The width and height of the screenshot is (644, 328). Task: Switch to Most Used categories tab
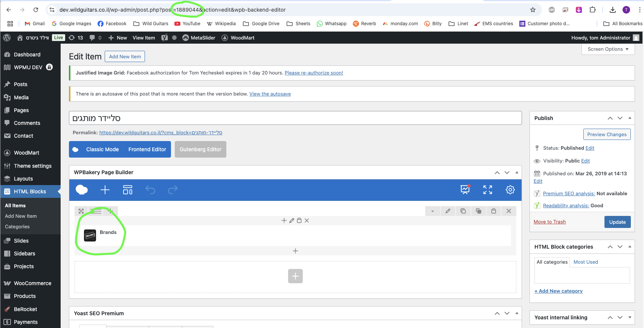586,262
